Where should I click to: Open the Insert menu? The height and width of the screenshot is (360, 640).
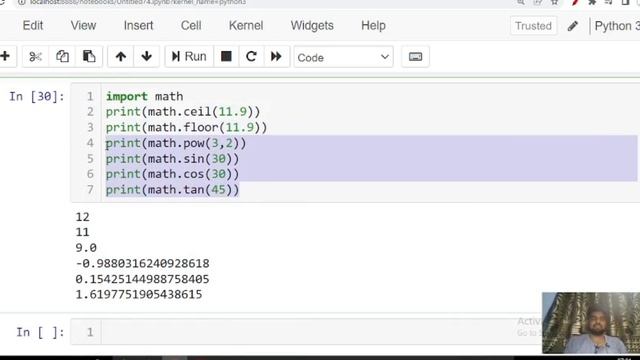(138, 26)
